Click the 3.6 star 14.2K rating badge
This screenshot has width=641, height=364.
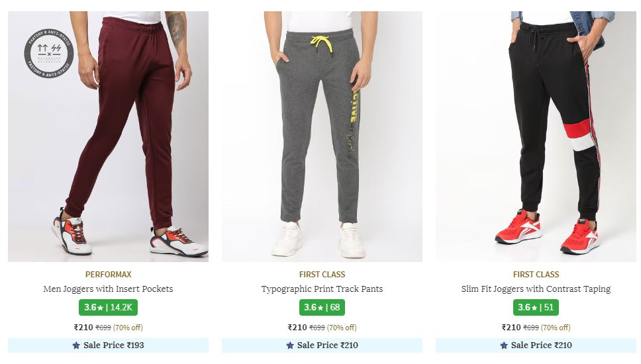pyautogui.click(x=108, y=308)
